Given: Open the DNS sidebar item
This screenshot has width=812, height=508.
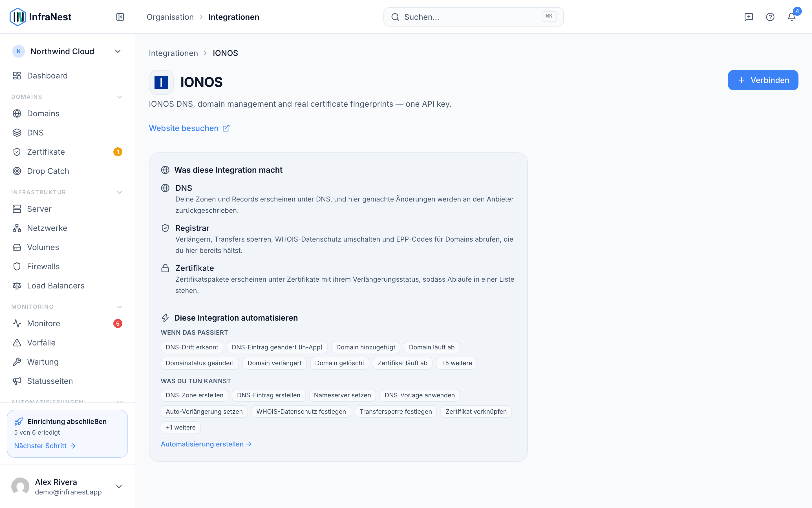Looking at the screenshot, I should (x=67, y=133).
